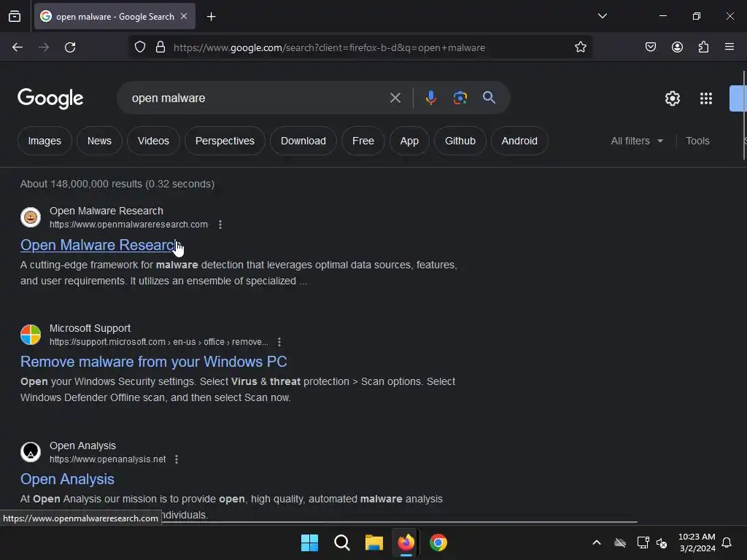Close the 'open malware - Google Search' tab

pyautogui.click(x=184, y=16)
